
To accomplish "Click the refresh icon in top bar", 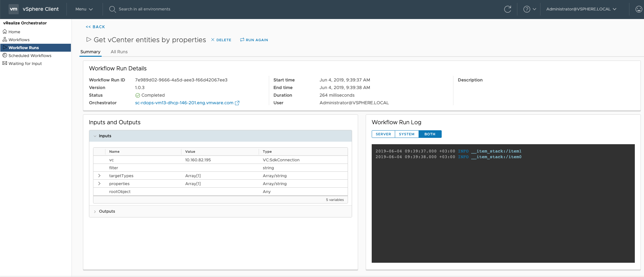I will click(x=508, y=9).
